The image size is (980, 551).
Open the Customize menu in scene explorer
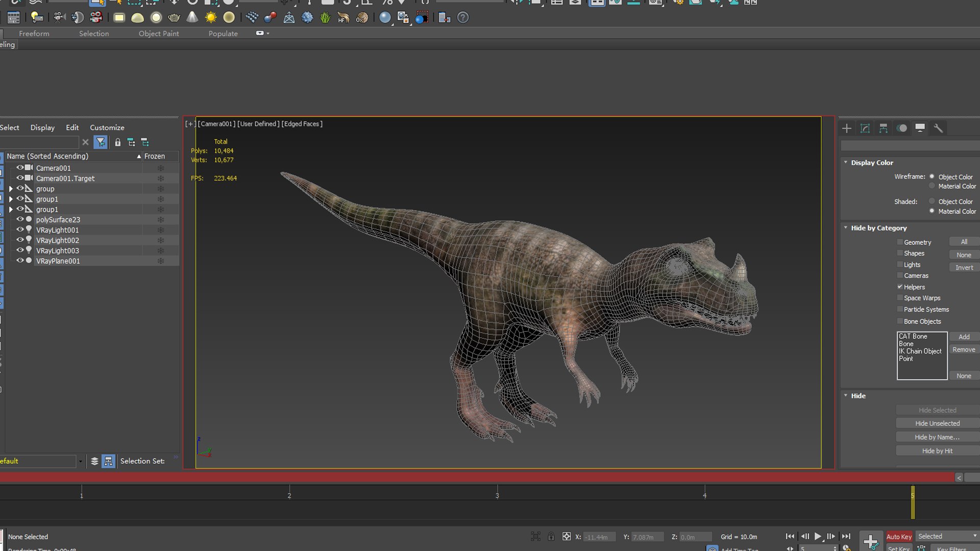[x=107, y=128]
